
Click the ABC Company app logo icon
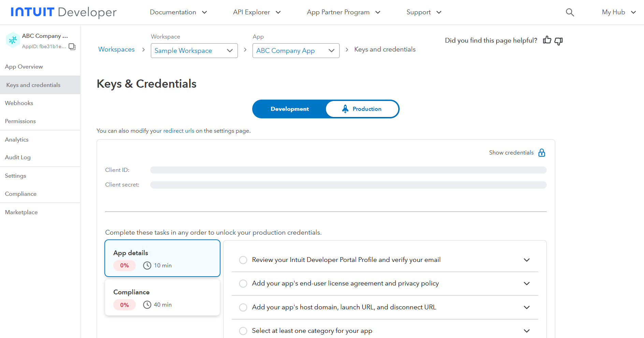click(13, 40)
